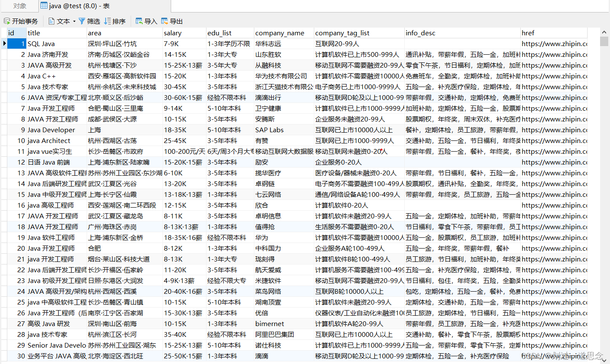Select the company cell 'bimernet'
Image resolution: width=610 pixels, height=364 pixels.
284,324
